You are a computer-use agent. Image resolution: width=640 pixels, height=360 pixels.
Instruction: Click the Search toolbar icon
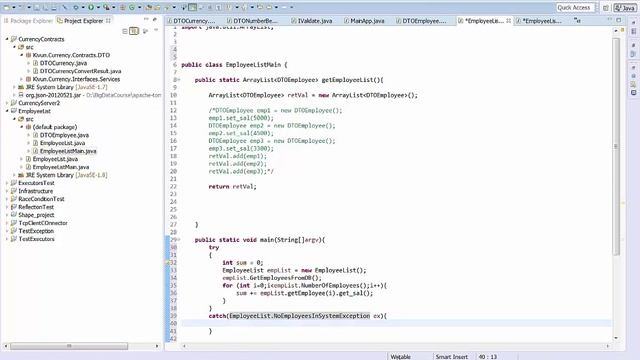(x=167, y=7)
